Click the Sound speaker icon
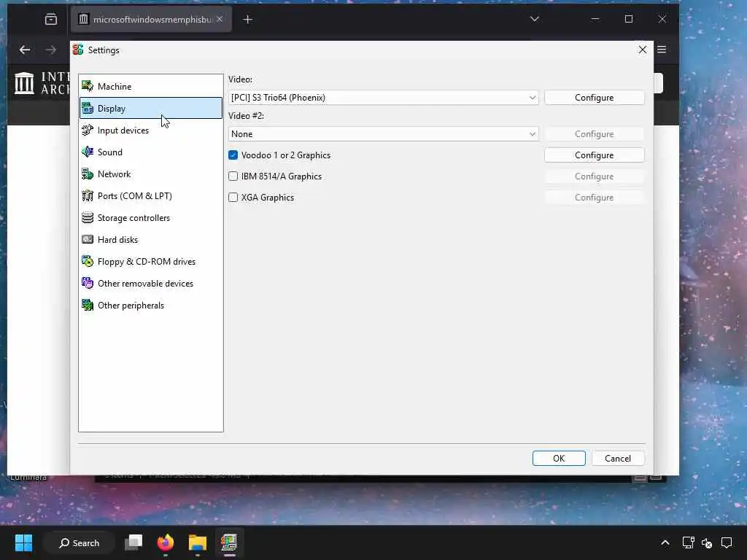Image resolution: width=747 pixels, height=560 pixels. tap(88, 152)
